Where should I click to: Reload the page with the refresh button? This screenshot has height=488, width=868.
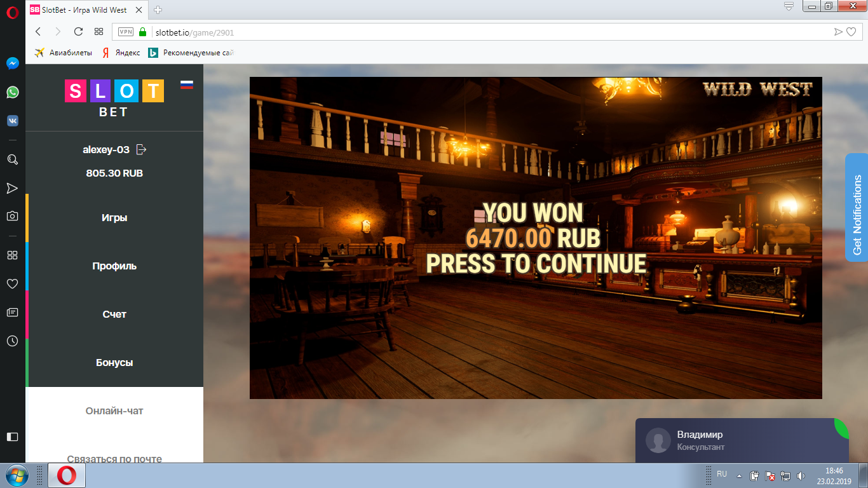(x=78, y=32)
